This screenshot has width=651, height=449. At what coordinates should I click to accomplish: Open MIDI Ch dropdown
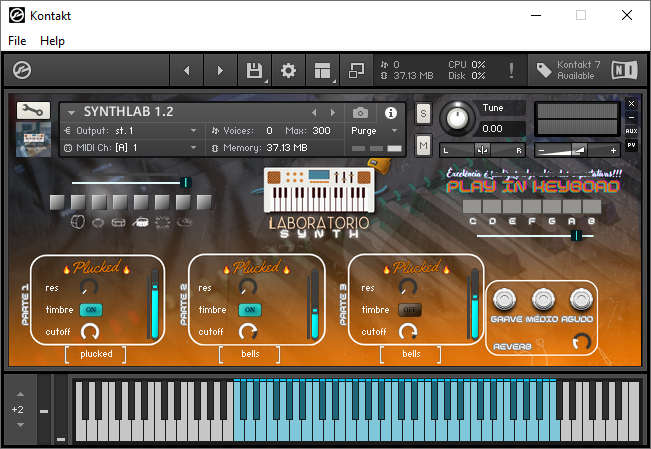tap(130, 148)
